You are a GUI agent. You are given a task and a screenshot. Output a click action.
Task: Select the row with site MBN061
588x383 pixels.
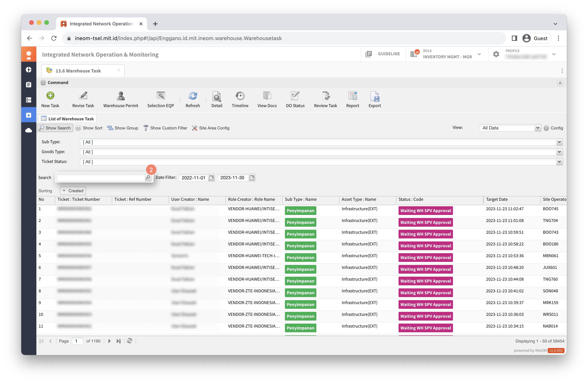(301, 258)
